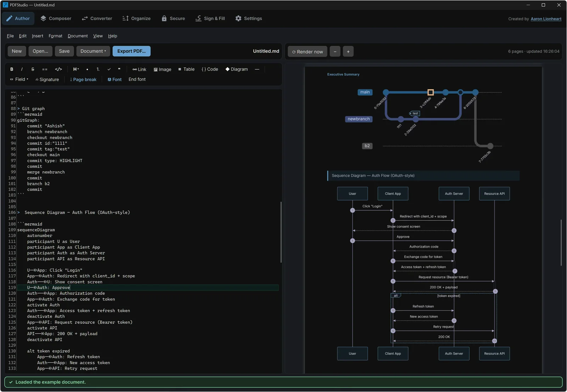Viewport: 567px width, 392px height.
Task: Expand the Field dropdown
Action: pos(19,79)
